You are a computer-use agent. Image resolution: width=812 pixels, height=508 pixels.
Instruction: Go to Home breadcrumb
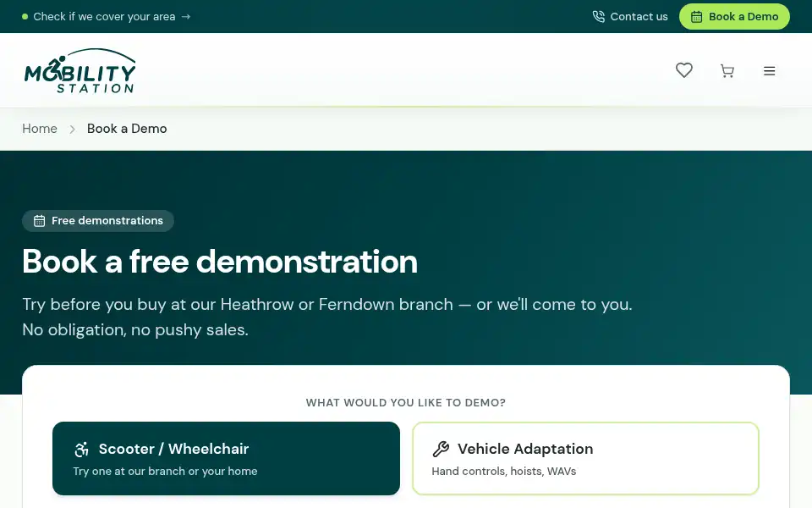[40, 129]
